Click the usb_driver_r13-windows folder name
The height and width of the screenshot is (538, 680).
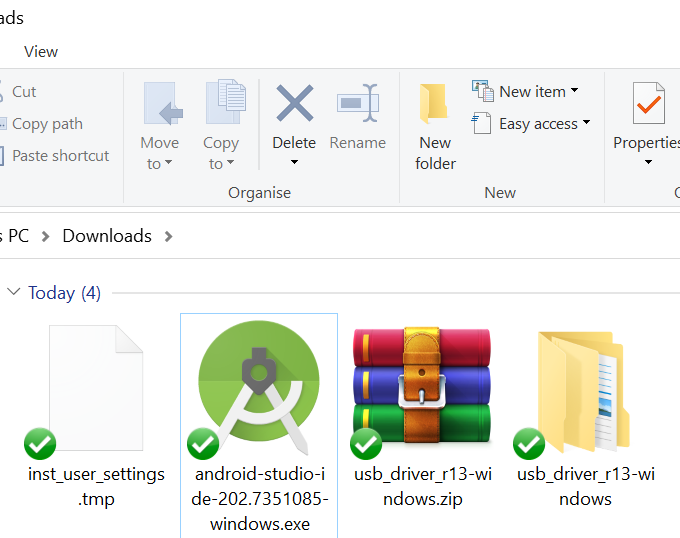(585, 486)
